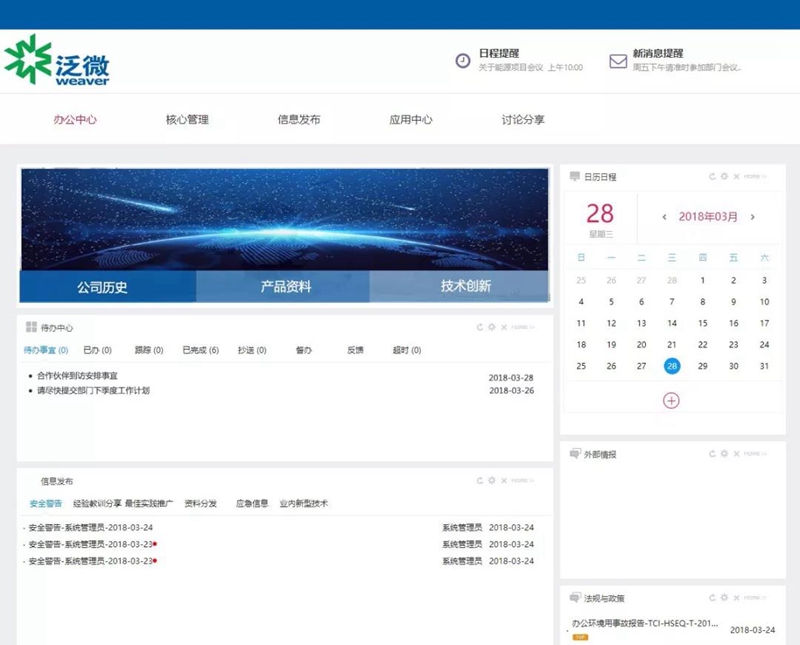Open the new message envelope icon
800x645 pixels.
(618, 61)
